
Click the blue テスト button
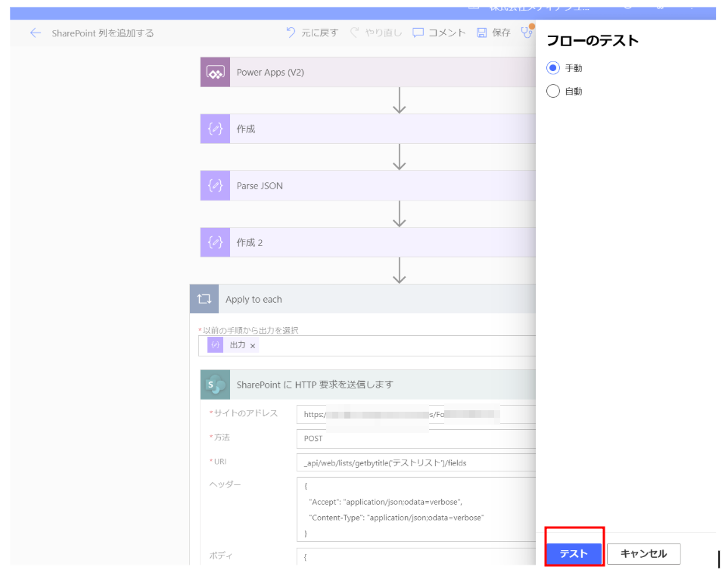[574, 553]
